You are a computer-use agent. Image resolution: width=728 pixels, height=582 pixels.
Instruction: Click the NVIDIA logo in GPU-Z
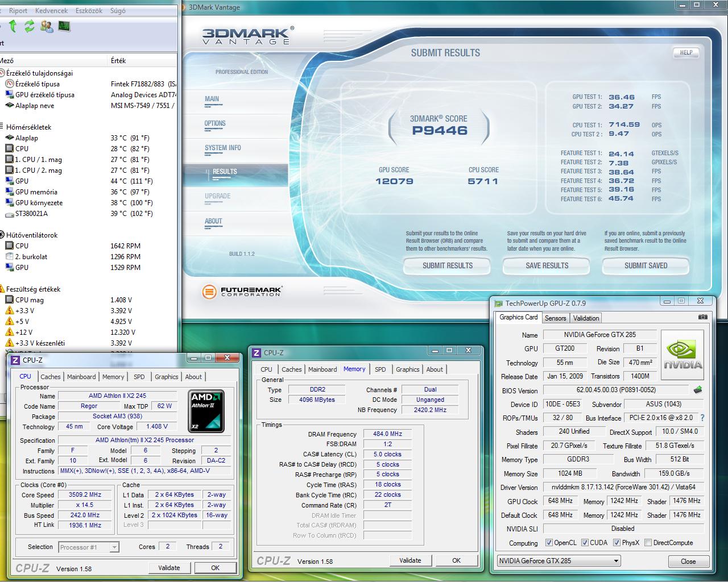(x=682, y=355)
